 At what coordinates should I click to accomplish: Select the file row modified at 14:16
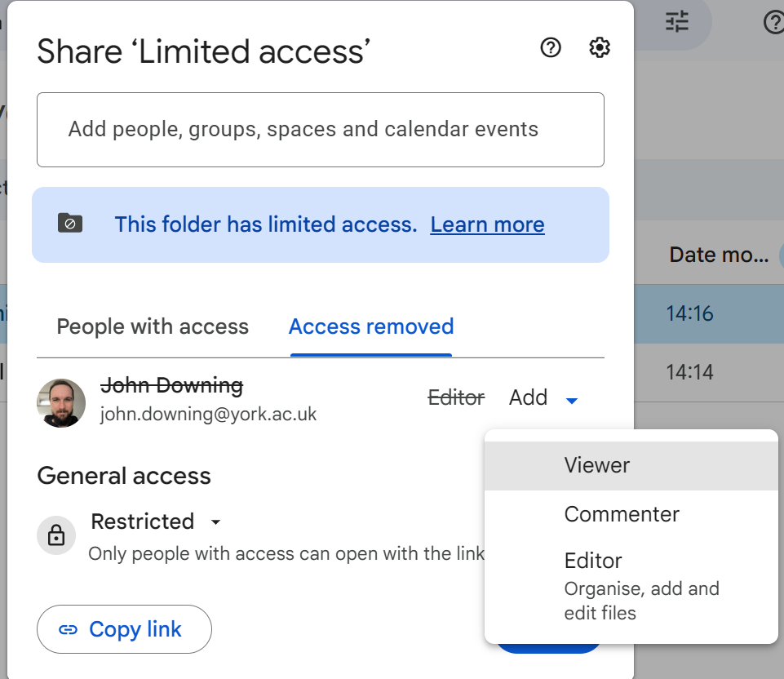(708, 313)
